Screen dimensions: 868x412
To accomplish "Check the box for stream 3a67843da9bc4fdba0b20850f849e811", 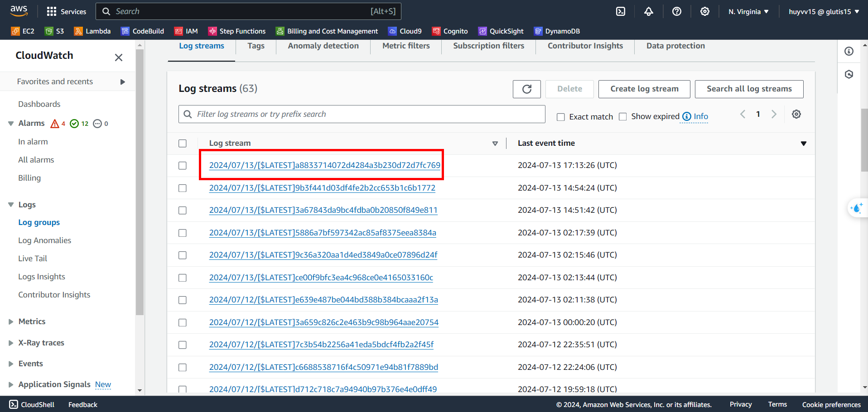I will click(183, 211).
